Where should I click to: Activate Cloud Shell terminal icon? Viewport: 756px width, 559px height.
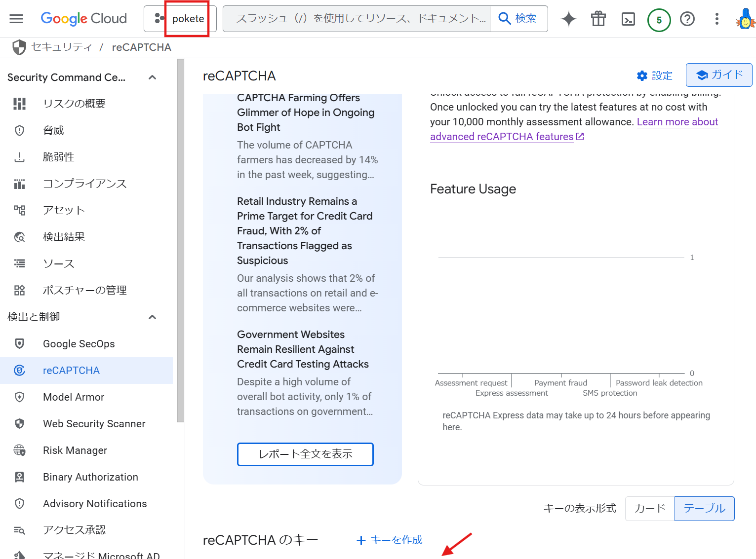pyautogui.click(x=628, y=19)
